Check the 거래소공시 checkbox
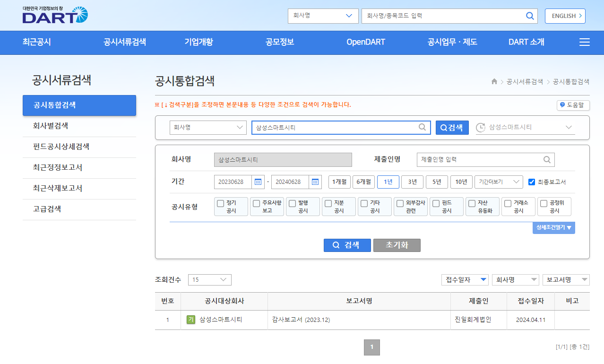The width and height of the screenshot is (604, 364). click(x=508, y=204)
